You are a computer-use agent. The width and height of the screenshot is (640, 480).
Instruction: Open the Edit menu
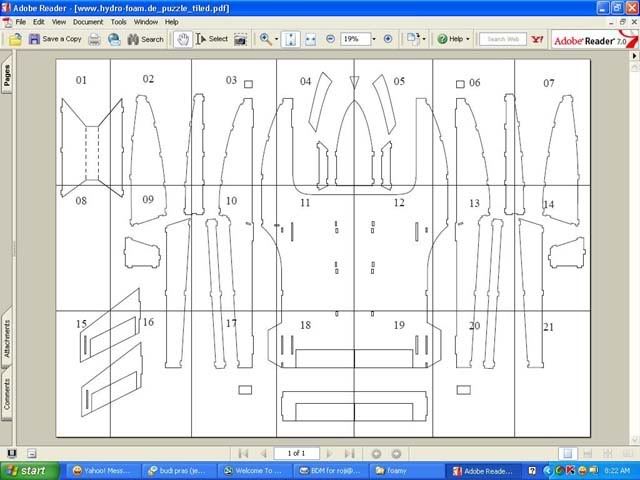click(38, 22)
